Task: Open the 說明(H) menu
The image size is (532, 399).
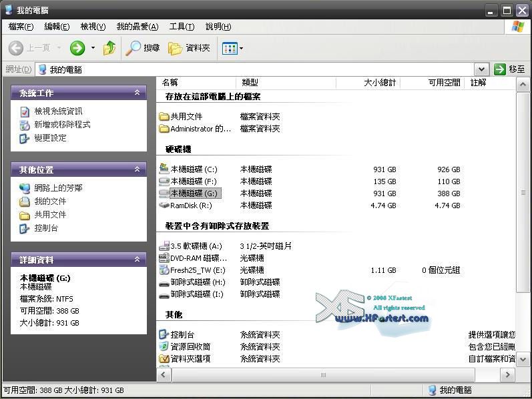Action: tap(218, 27)
